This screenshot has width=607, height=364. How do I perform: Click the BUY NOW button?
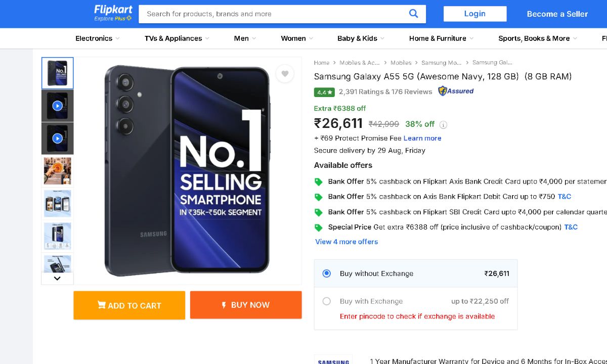pos(246,305)
